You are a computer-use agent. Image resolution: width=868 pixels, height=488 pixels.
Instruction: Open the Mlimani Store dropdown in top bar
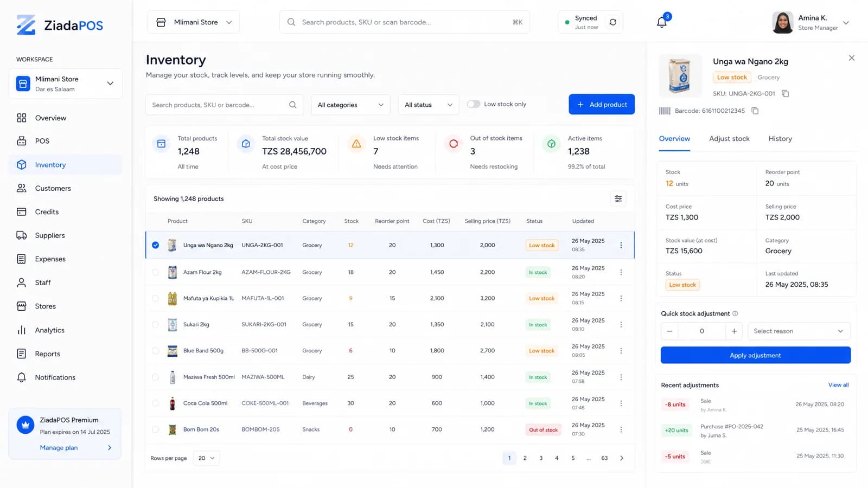[x=193, y=22]
